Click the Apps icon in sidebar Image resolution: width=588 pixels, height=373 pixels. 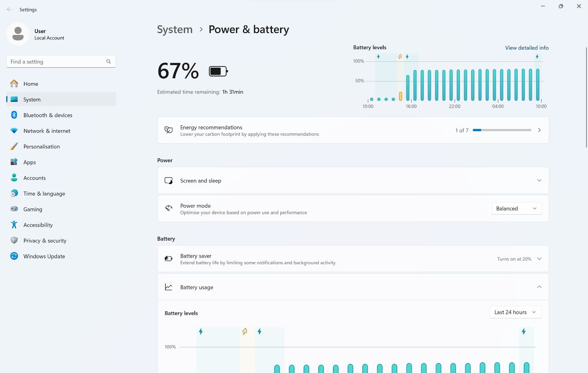tap(14, 162)
